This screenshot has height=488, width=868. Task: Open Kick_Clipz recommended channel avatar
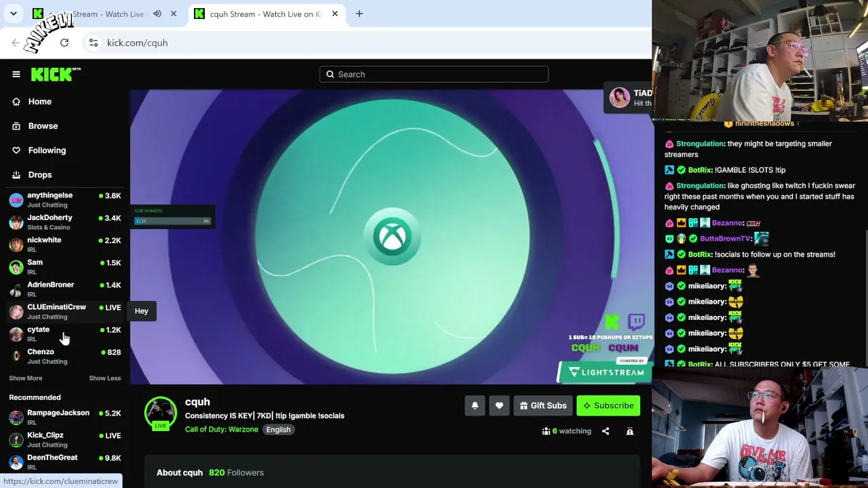point(16,440)
